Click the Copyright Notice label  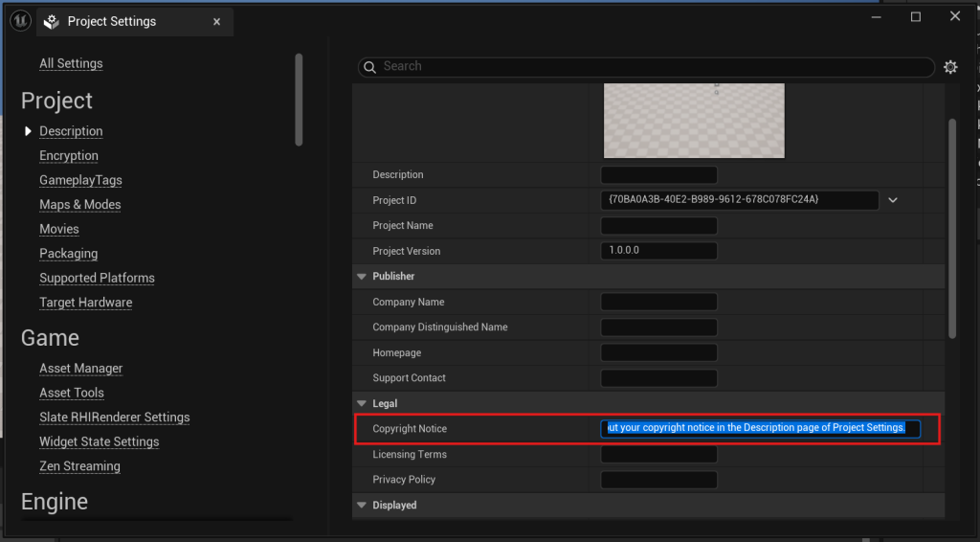[410, 429]
